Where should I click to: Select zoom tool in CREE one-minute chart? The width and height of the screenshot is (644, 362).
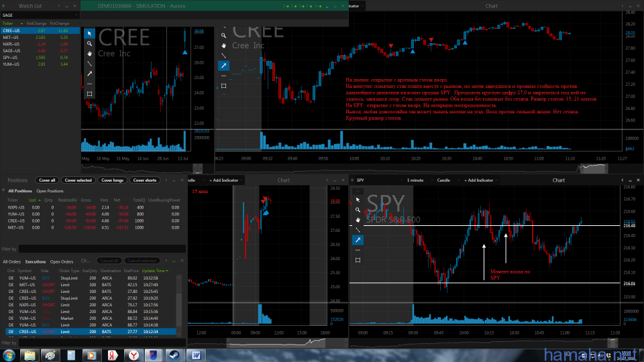(x=223, y=36)
